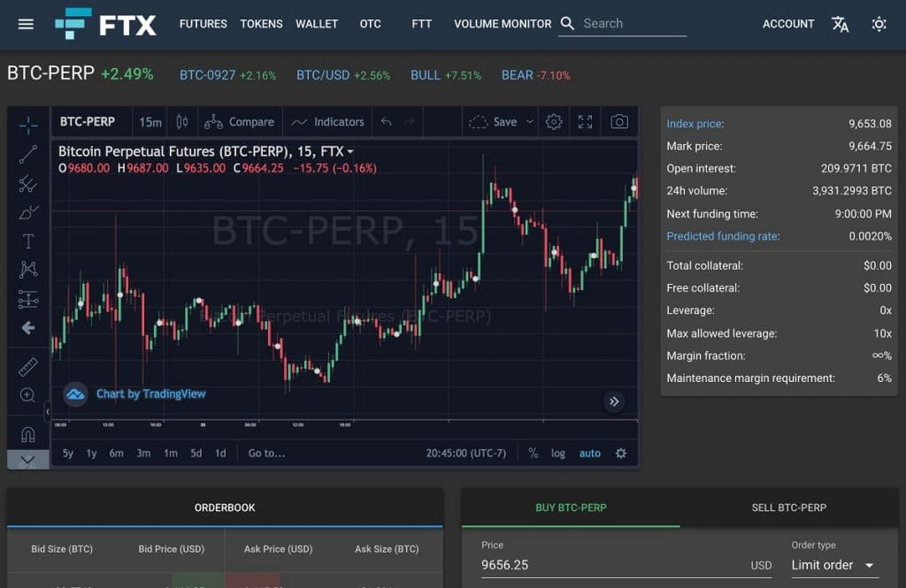This screenshot has height=588, width=906.
Task: Expand the drawing toolbar's bottom chevron
Action: tap(27, 460)
